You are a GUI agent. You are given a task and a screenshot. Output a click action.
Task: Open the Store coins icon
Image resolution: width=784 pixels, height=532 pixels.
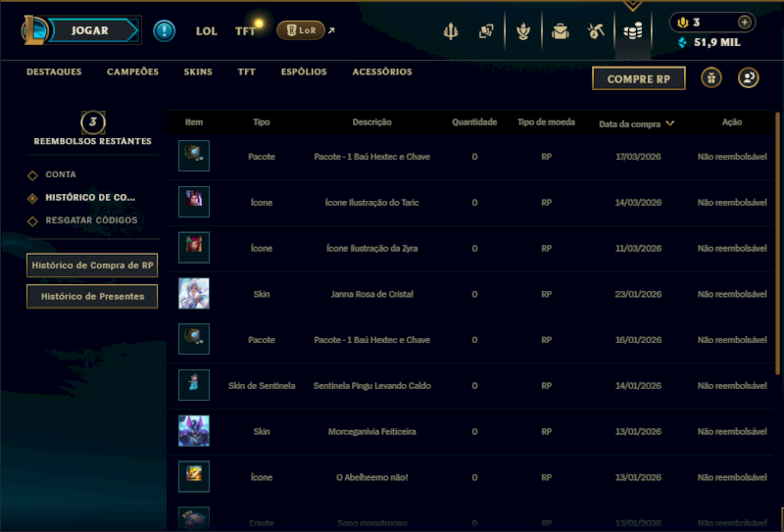pyautogui.click(x=633, y=31)
